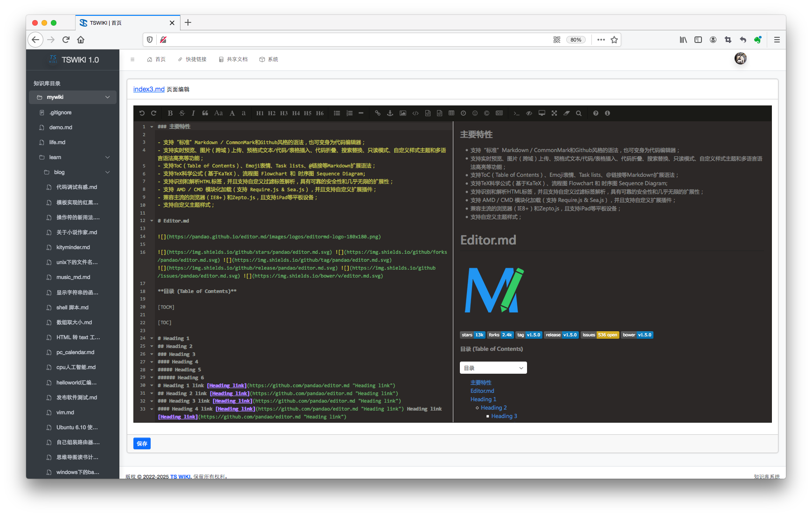The width and height of the screenshot is (812, 516).
Task: Toggle unordered list formatting
Action: pos(337,113)
